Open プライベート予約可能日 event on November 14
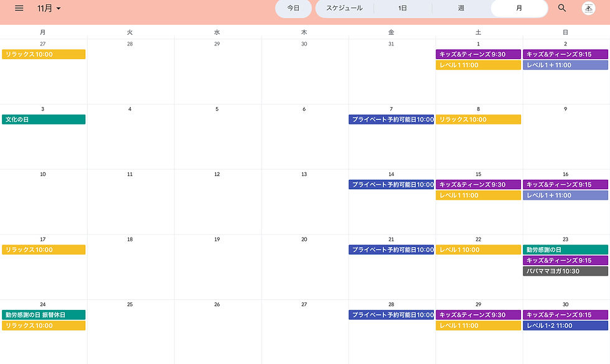The height and width of the screenshot is (364, 610). pos(392,185)
